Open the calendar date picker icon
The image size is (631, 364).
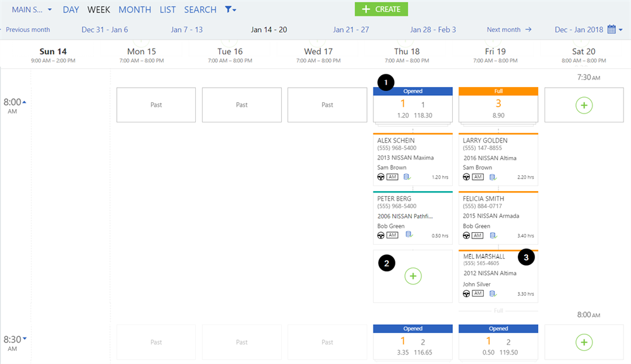click(x=611, y=30)
